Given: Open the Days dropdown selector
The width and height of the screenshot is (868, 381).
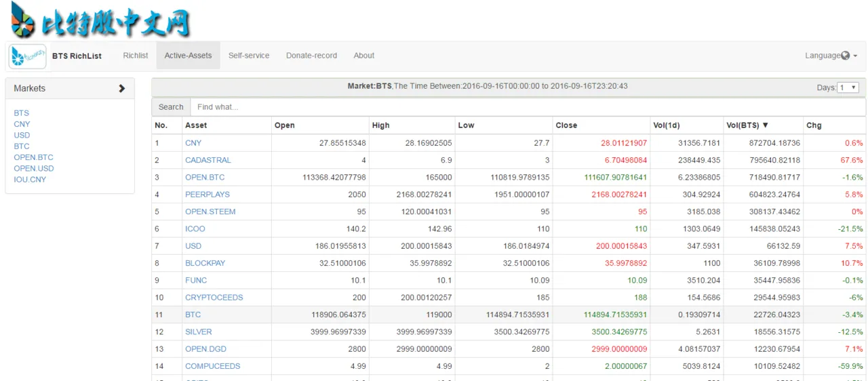Looking at the screenshot, I should [x=848, y=87].
